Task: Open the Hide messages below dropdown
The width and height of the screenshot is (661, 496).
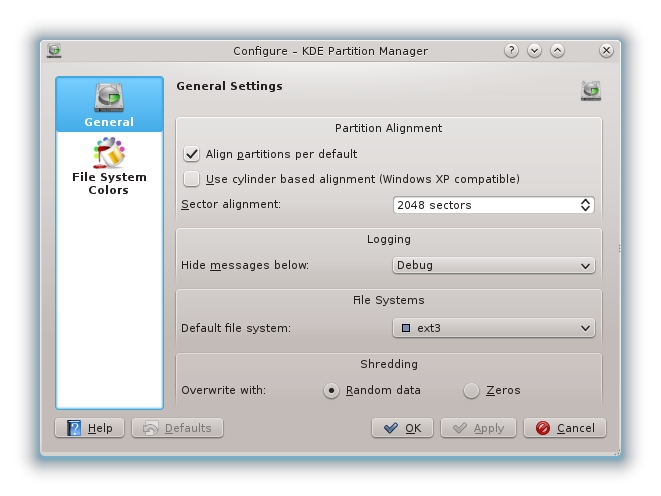Action: click(x=493, y=266)
